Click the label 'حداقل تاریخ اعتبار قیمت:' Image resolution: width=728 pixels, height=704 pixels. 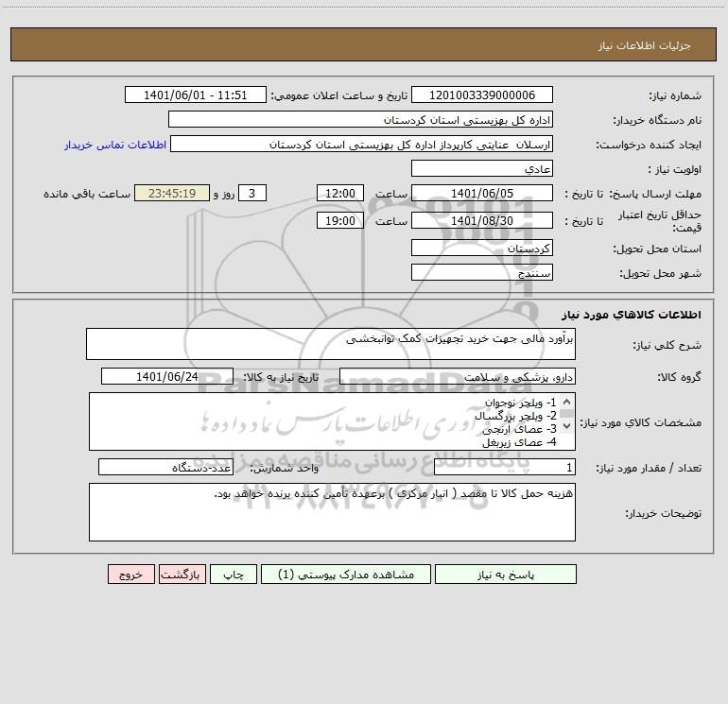tap(659, 221)
